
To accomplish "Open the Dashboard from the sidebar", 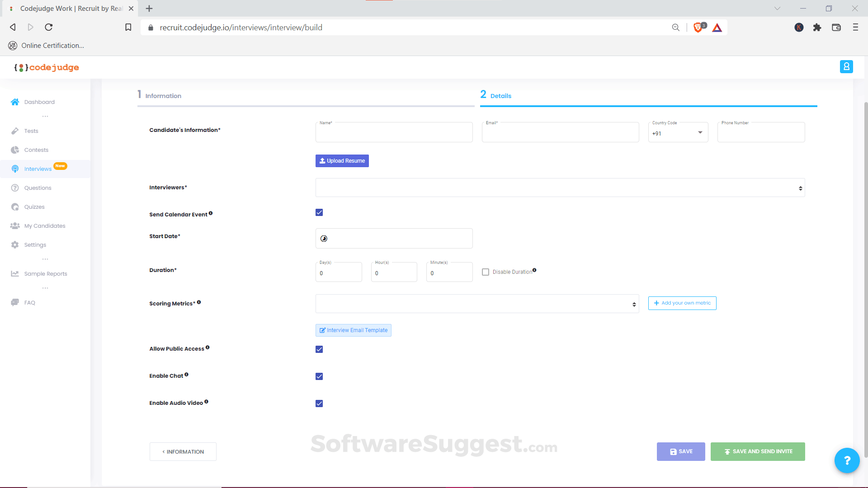I will click(39, 102).
